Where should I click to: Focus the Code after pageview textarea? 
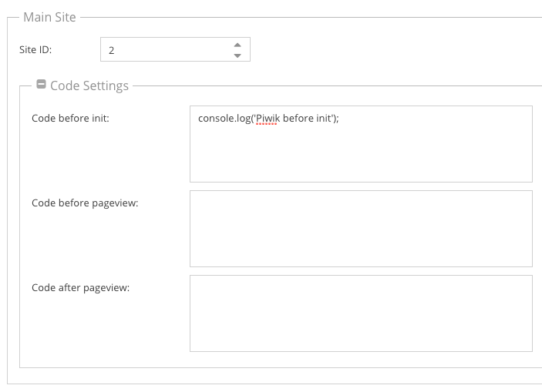[361, 313]
